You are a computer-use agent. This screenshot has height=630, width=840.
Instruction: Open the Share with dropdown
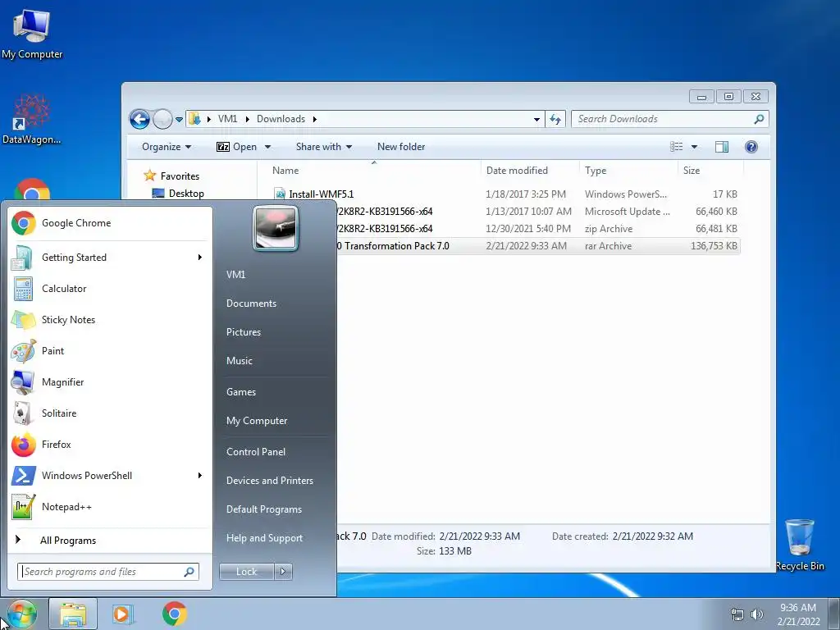(323, 147)
